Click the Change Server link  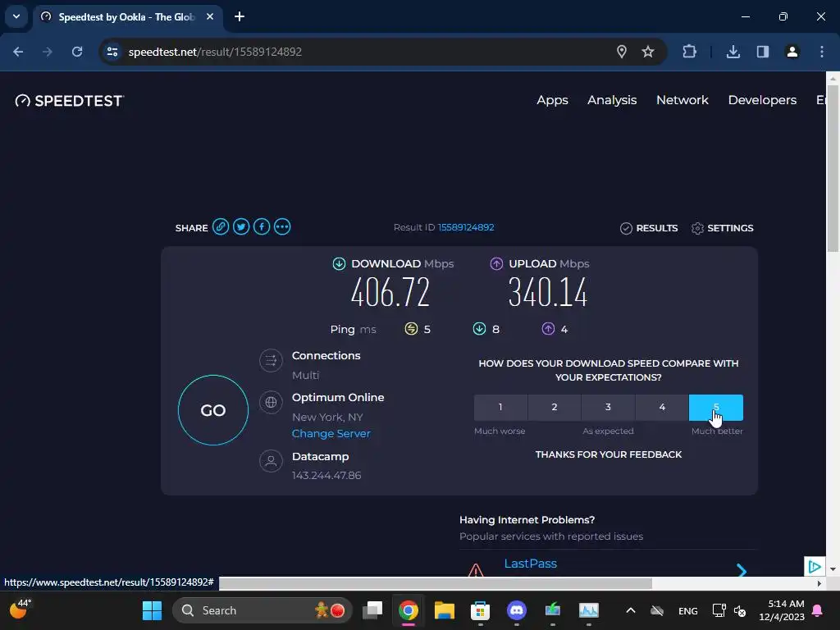[331, 433]
